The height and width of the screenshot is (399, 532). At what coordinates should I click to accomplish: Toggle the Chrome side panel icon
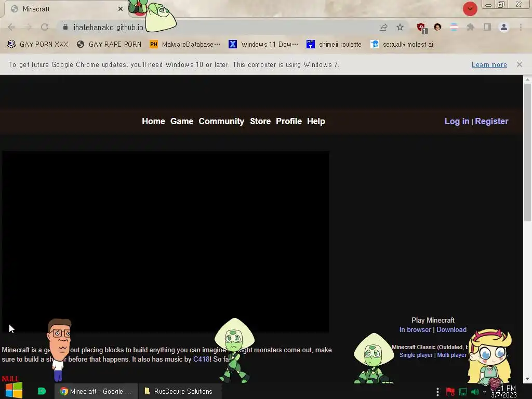point(487,27)
